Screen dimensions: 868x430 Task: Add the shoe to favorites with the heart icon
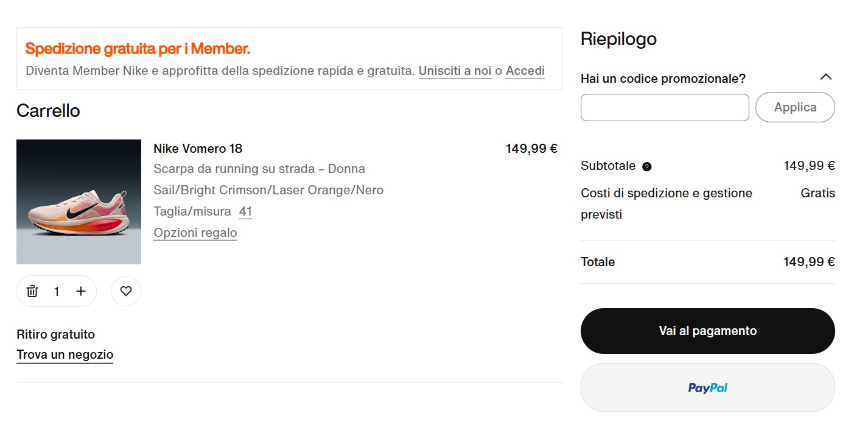point(126,291)
